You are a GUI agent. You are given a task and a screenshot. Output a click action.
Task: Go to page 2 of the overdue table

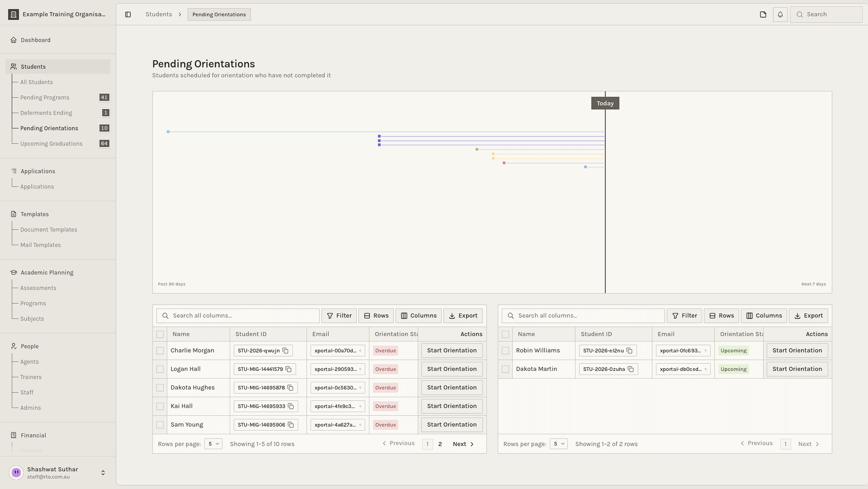[440, 444]
